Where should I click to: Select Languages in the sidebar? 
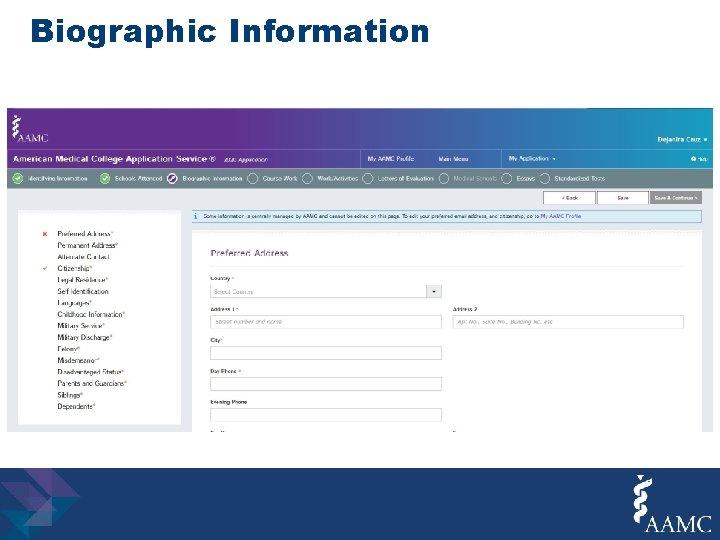click(74, 303)
